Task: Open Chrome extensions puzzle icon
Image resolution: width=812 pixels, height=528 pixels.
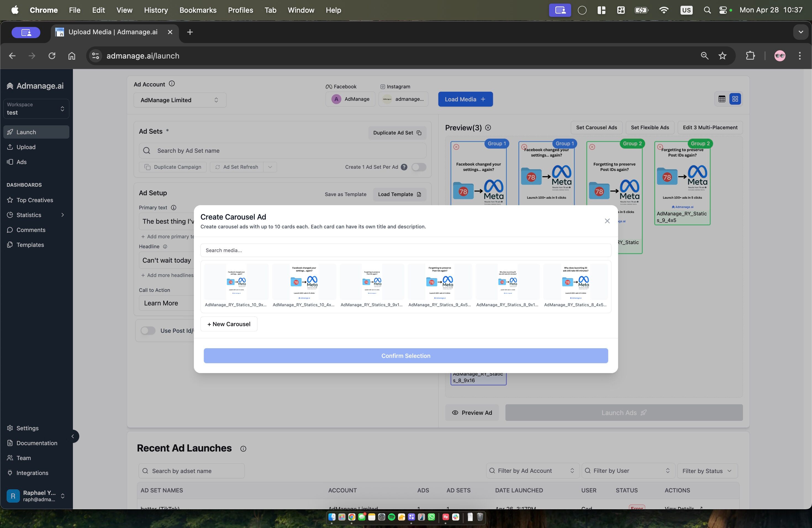Action: pyautogui.click(x=750, y=56)
